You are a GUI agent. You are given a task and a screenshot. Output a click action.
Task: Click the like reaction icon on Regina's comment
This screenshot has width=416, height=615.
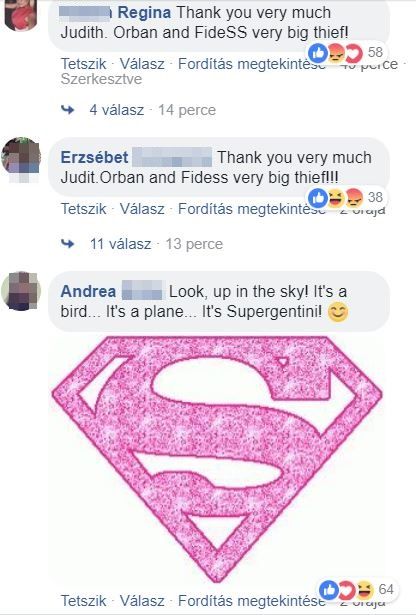318,53
